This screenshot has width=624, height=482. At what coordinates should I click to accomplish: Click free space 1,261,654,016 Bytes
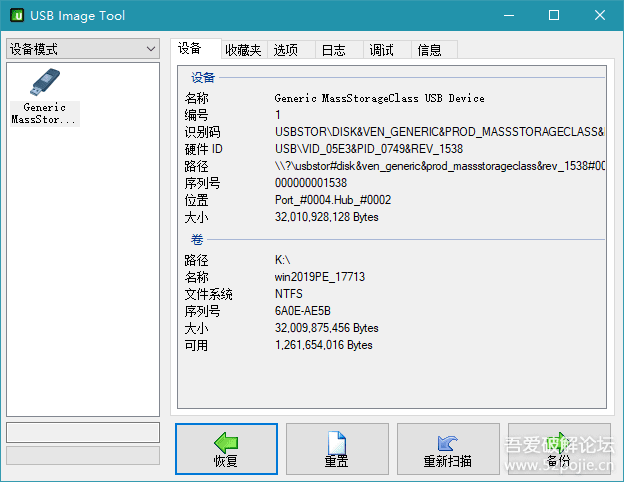[324, 345]
